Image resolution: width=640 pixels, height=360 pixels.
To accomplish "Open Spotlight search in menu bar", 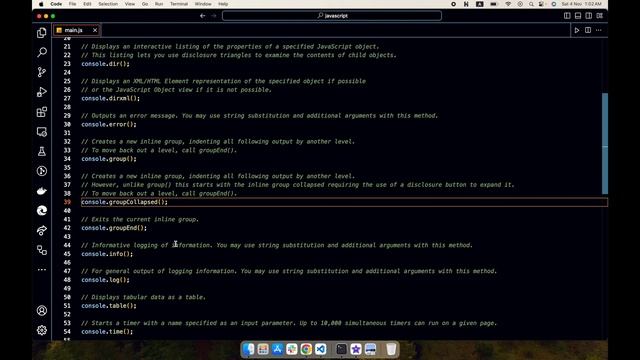I will coord(531,4).
